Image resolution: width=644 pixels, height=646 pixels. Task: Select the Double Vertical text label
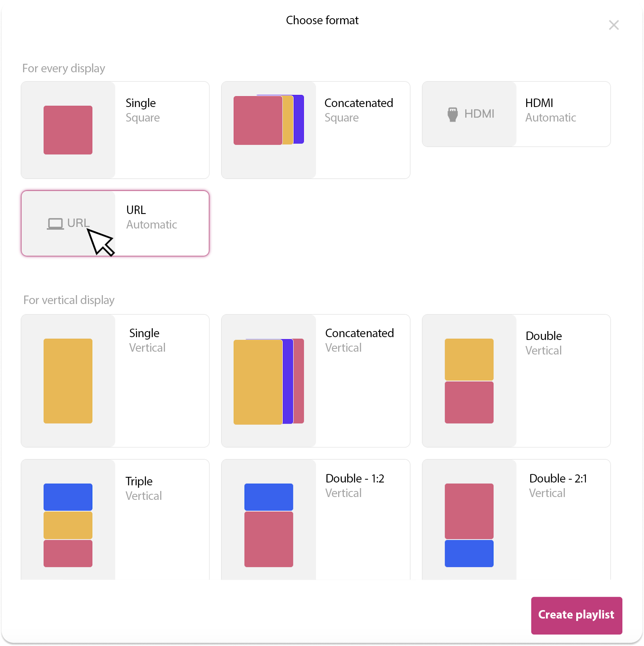click(544, 343)
